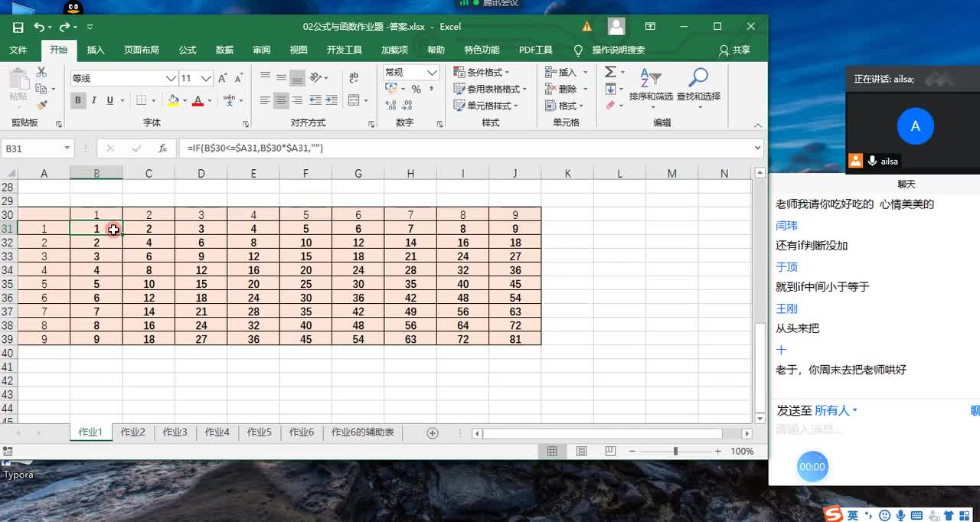Click the Increase Indent icon
This screenshot has width=980, height=522.
(332, 100)
